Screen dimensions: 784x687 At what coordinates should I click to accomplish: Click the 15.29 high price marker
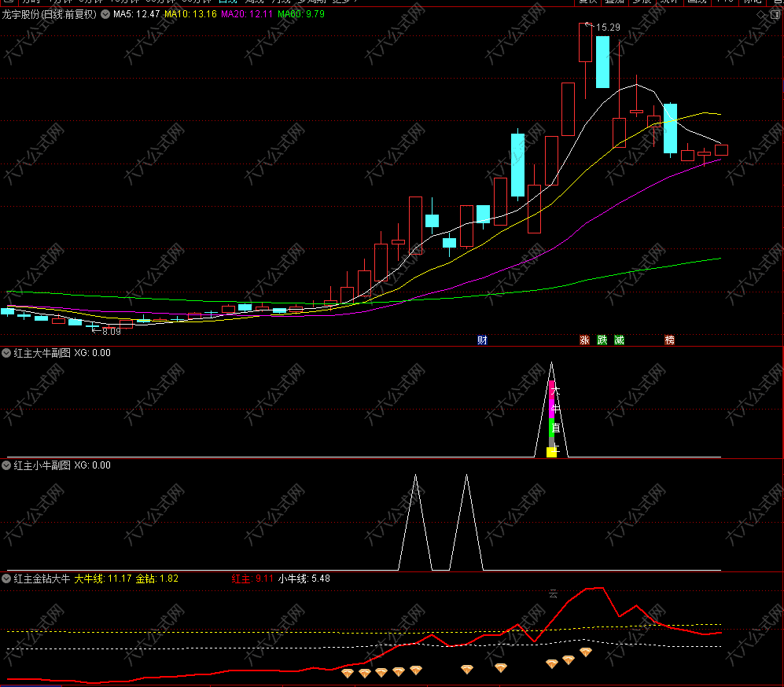607,28
